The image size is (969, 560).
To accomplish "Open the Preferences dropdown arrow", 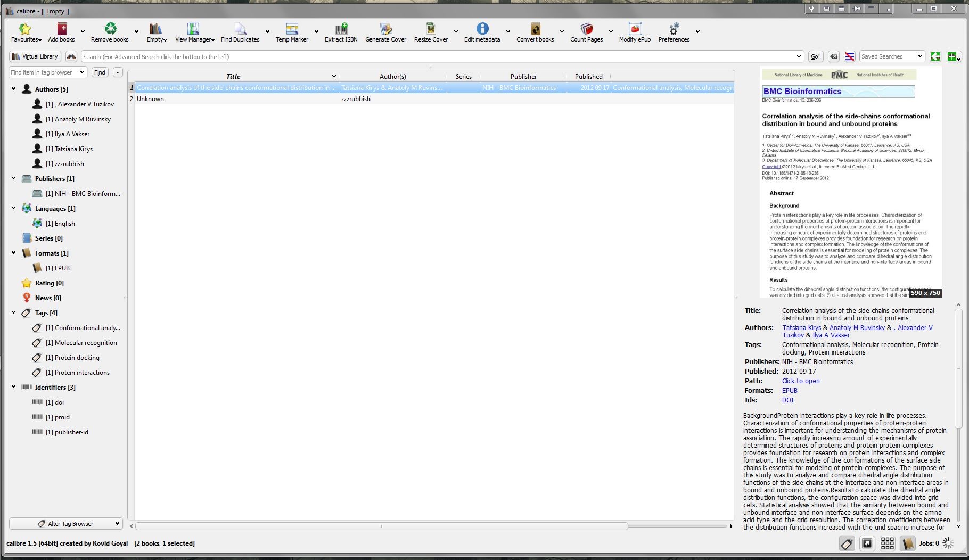I will click(x=697, y=32).
